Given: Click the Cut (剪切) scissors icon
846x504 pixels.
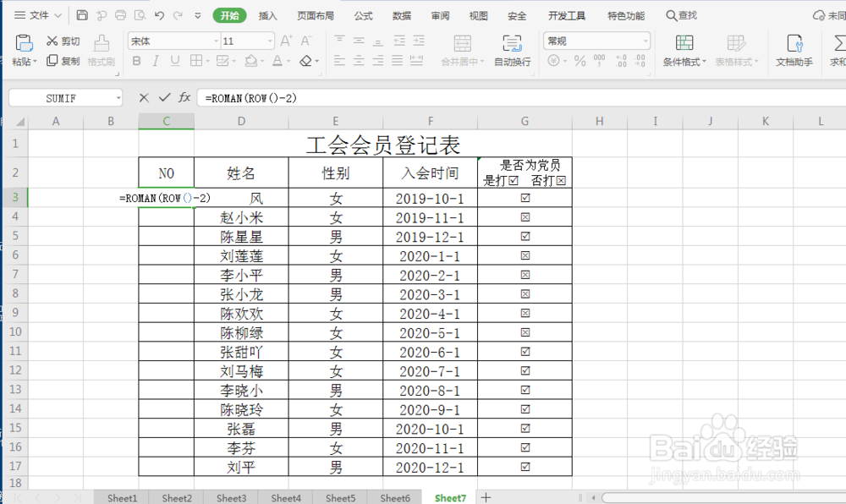Looking at the screenshot, I should pyautogui.click(x=52, y=41).
